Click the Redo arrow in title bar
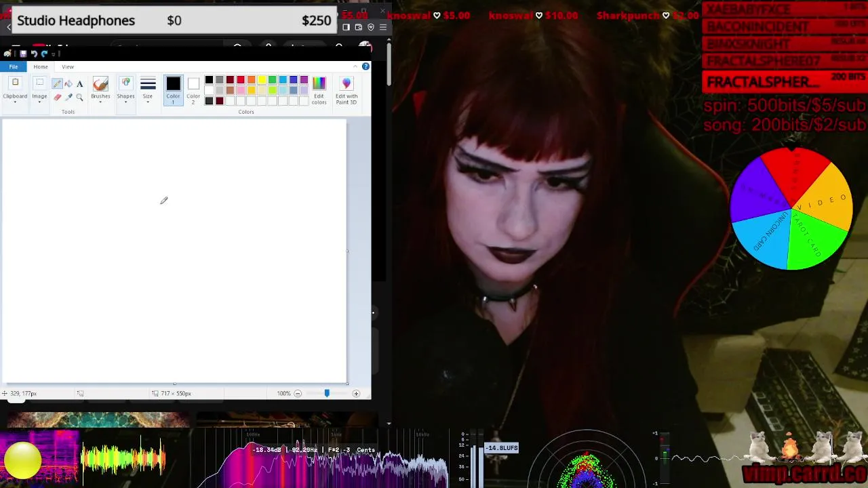The height and width of the screenshot is (488, 868). pos(44,54)
